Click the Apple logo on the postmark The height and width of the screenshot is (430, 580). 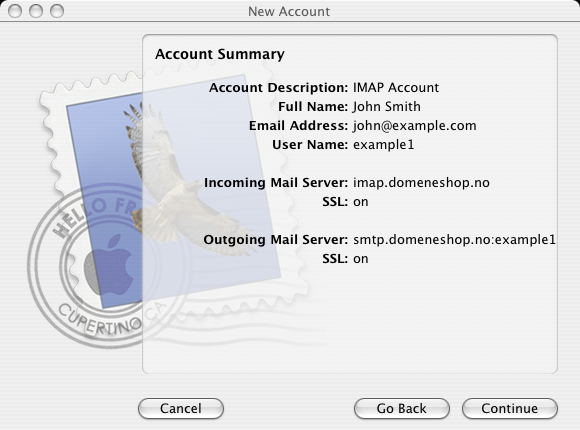(109, 265)
